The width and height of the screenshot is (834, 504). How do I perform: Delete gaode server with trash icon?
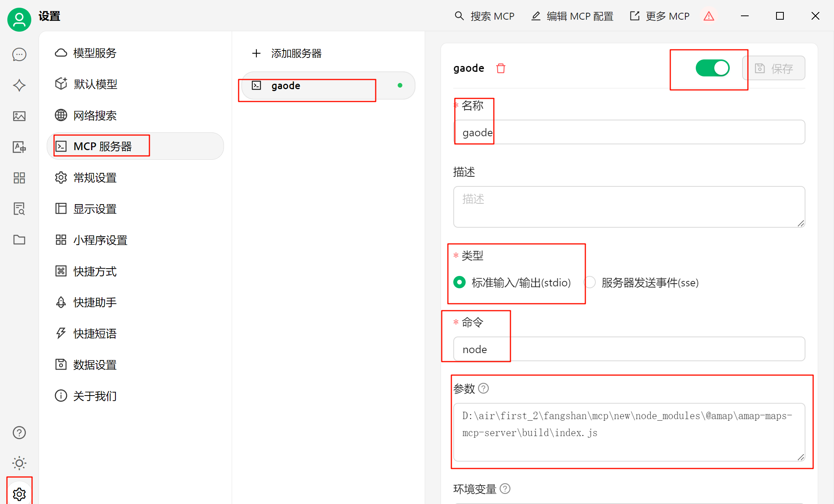(x=501, y=68)
